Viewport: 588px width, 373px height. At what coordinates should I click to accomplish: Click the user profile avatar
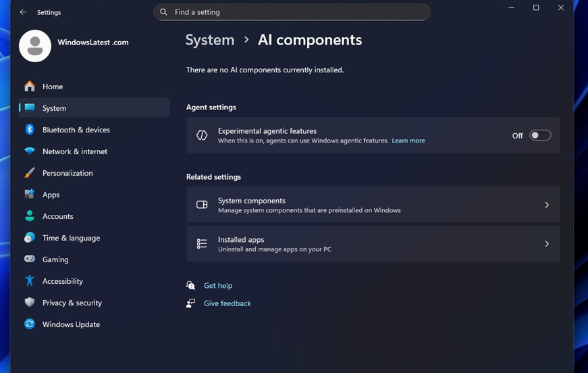pos(35,46)
